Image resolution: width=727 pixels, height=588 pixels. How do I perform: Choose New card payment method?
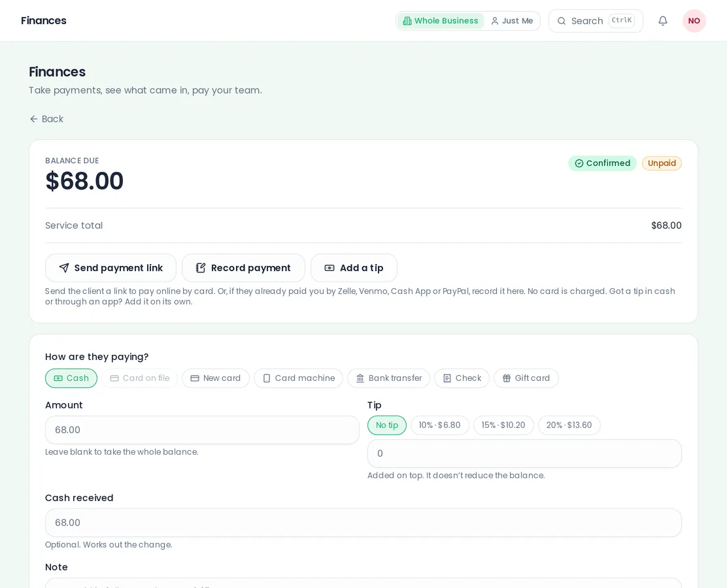tap(216, 378)
